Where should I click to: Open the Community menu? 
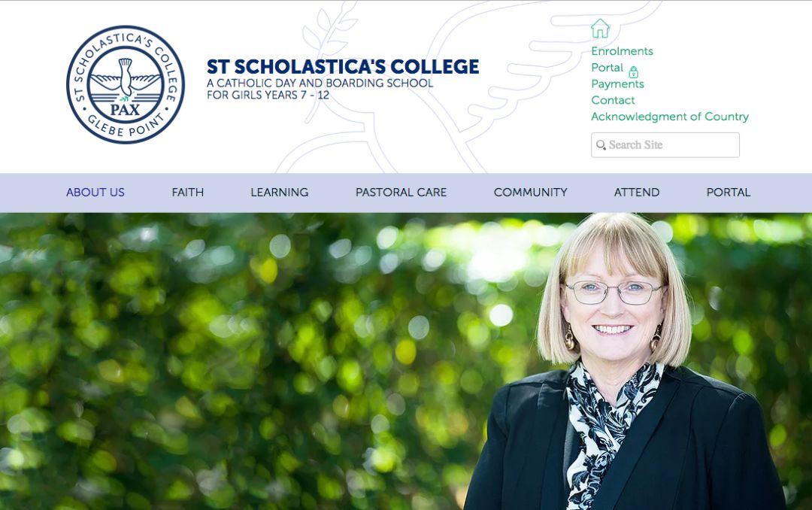(530, 193)
